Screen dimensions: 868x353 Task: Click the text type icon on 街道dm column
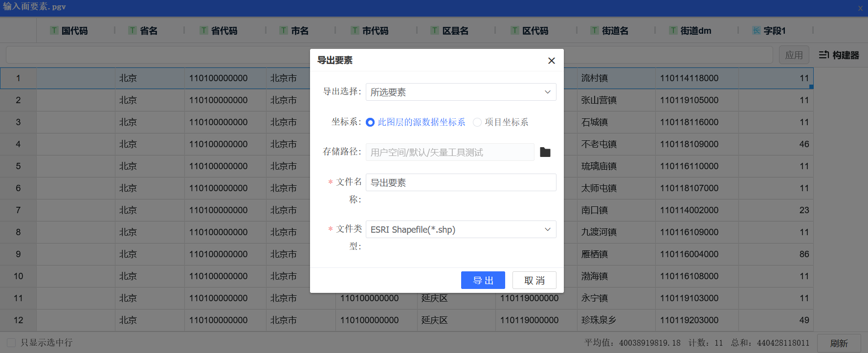click(x=673, y=31)
